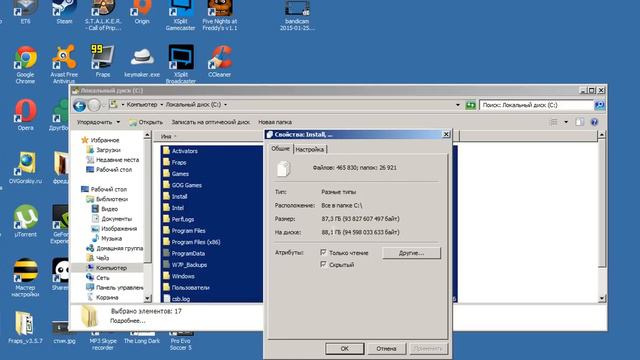Select 'Компьютер' in navigation pane
This screenshot has width=640, height=360.
pyautogui.click(x=111, y=268)
